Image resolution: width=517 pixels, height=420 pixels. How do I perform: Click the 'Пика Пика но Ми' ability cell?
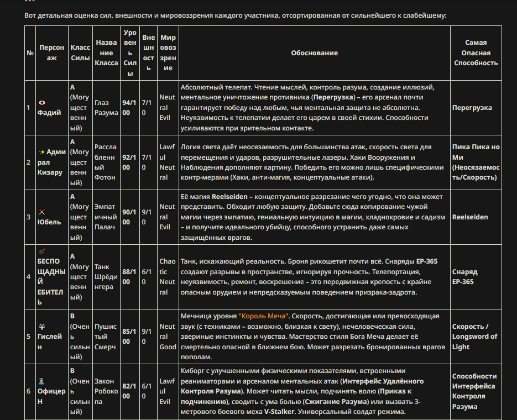click(x=476, y=162)
